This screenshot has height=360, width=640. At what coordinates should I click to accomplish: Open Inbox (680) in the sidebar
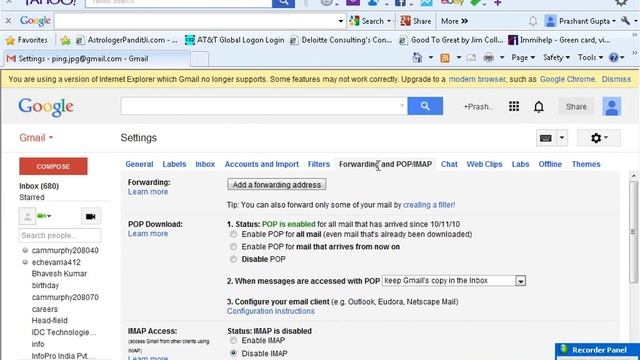tap(39, 186)
